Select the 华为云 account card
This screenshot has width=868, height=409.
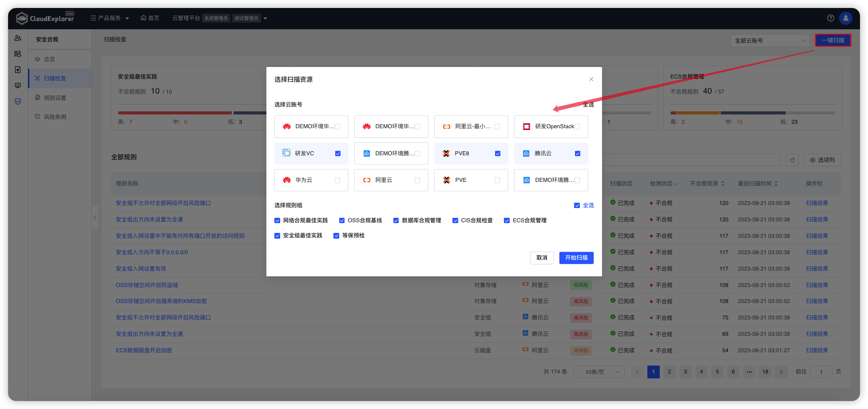pos(311,180)
